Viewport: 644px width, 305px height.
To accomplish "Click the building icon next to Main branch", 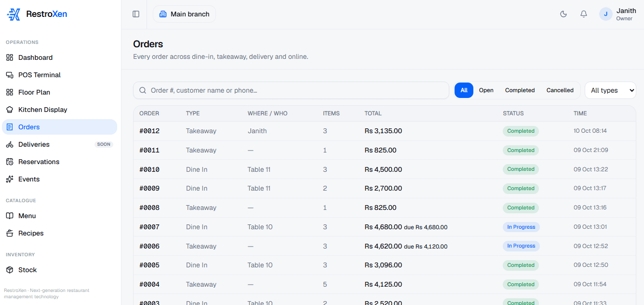I will pyautogui.click(x=163, y=14).
